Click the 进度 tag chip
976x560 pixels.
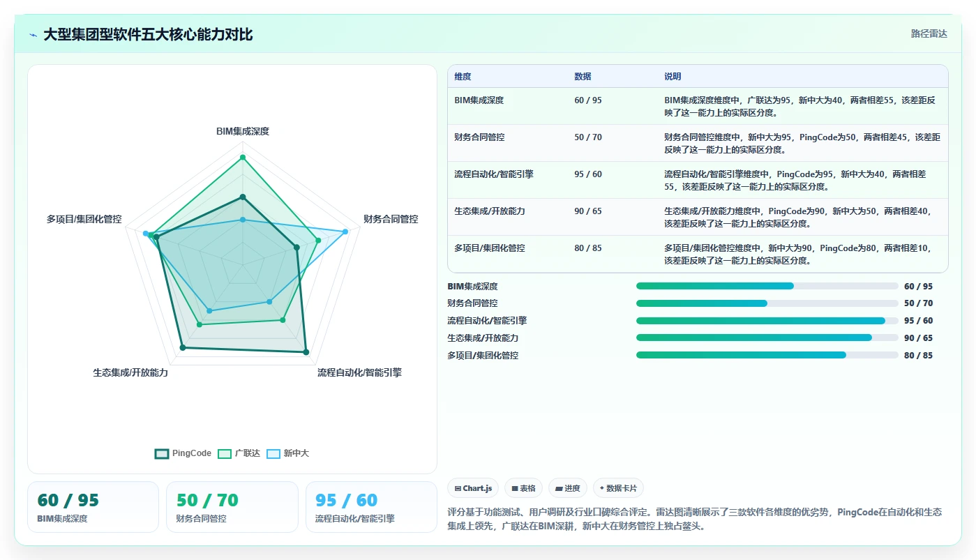tap(568, 488)
